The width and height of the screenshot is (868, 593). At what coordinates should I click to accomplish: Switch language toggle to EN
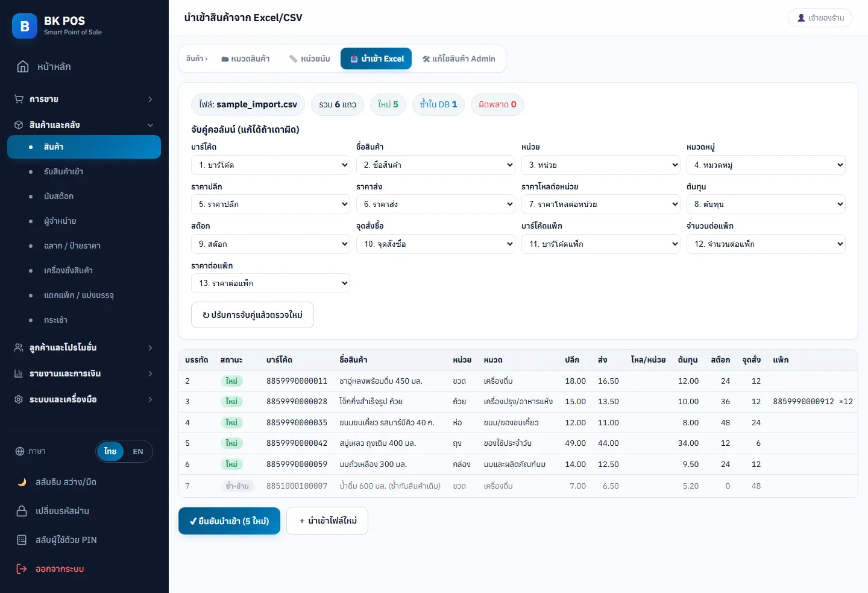click(x=138, y=451)
